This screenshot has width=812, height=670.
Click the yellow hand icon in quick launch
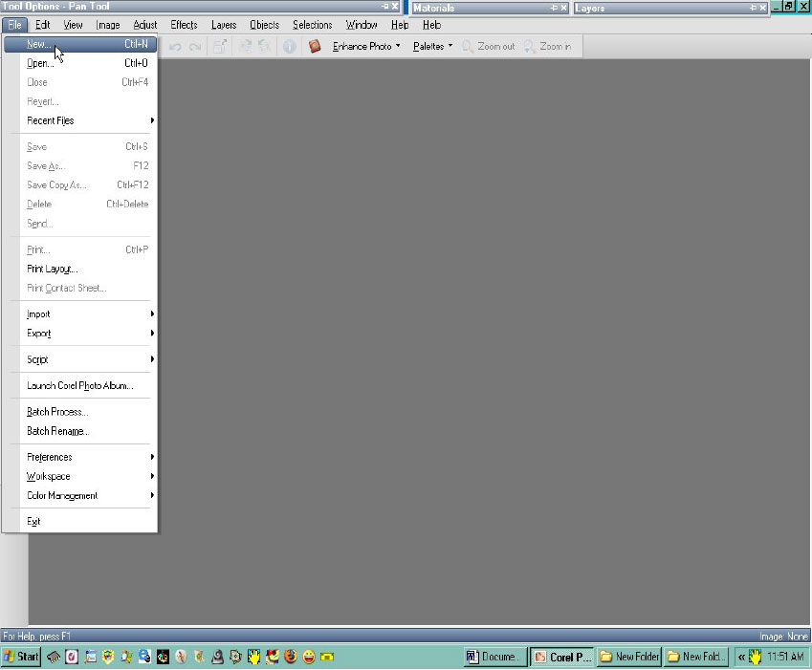tap(253, 657)
